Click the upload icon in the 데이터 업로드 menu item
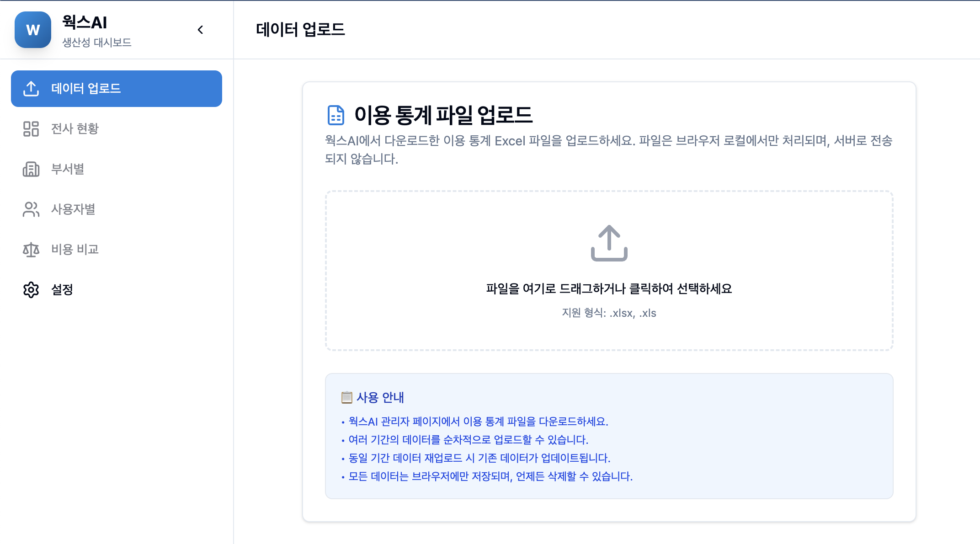Image resolution: width=980 pixels, height=544 pixels. coord(31,89)
